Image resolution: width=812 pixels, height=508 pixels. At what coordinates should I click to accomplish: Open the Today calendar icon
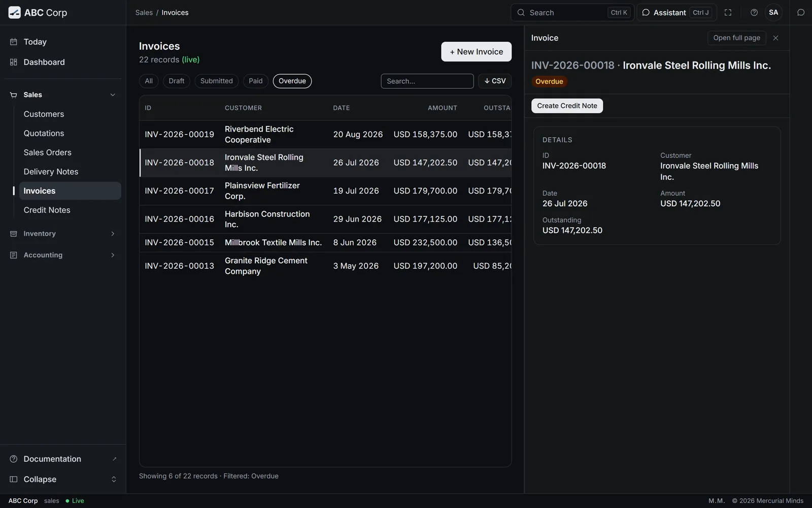point(14,42)
